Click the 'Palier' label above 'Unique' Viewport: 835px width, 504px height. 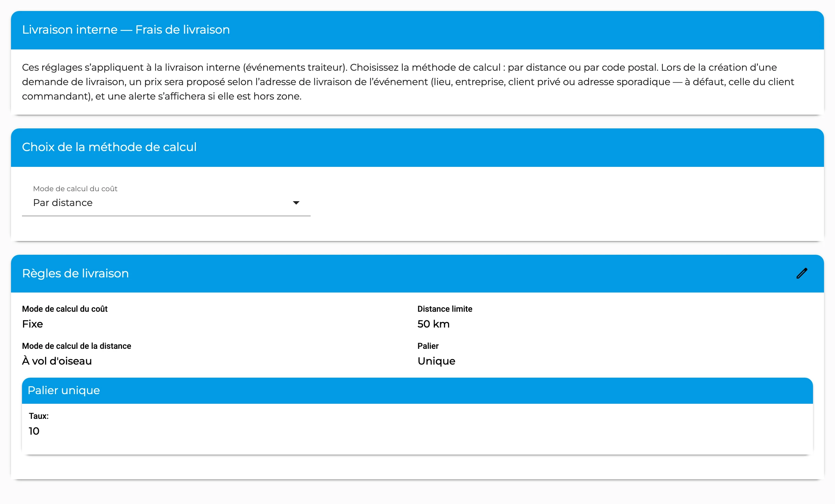point(428,346)
